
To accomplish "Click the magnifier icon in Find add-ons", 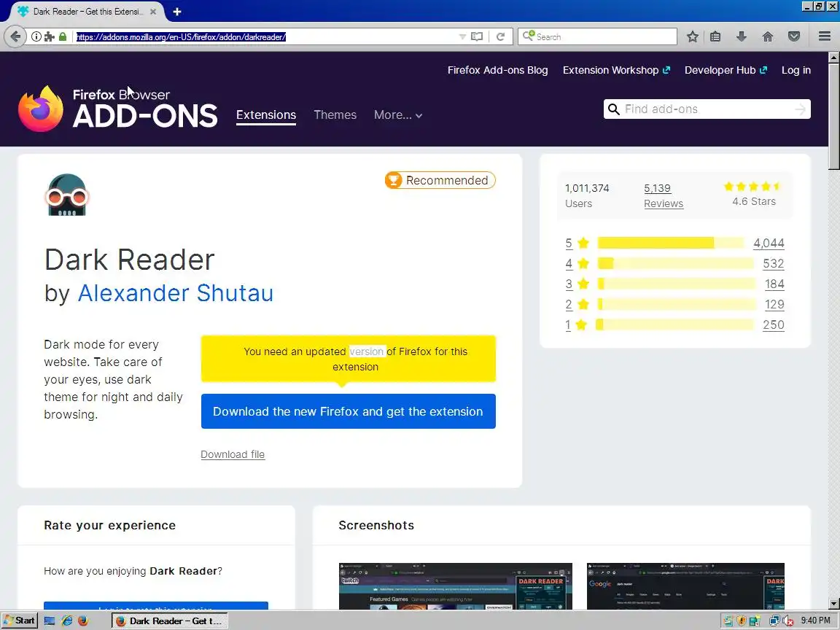I will pos(614,109).
